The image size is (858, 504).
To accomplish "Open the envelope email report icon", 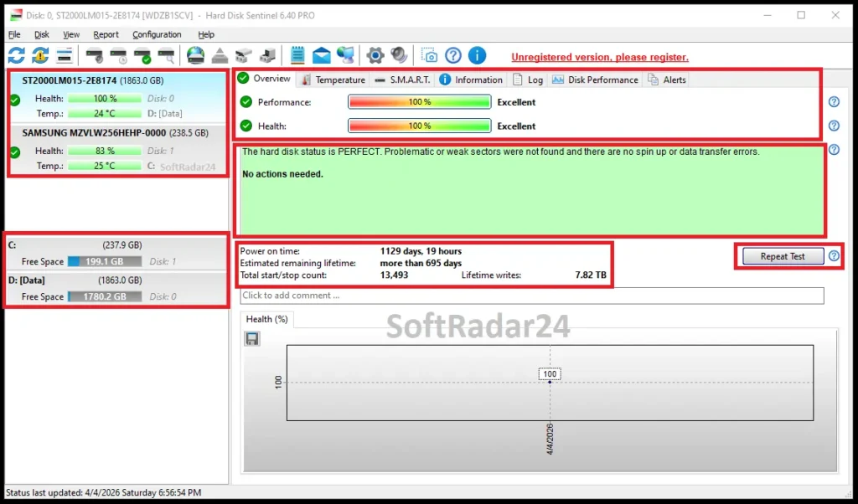I will pos(321,54).
